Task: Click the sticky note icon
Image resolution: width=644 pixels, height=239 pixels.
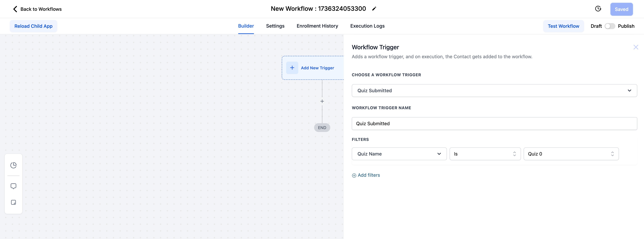Action: coord(13,202)
